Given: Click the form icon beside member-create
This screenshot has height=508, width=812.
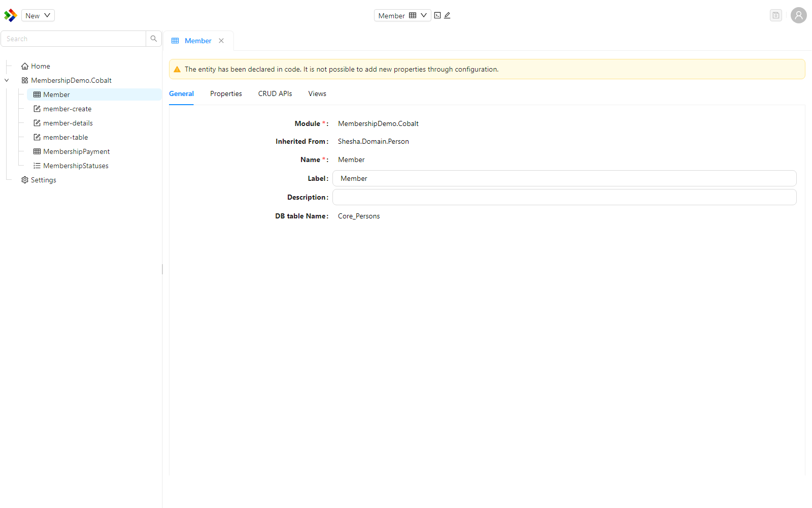Looking at the screenshot, I should pyautogui.click(x=37, y=109).
